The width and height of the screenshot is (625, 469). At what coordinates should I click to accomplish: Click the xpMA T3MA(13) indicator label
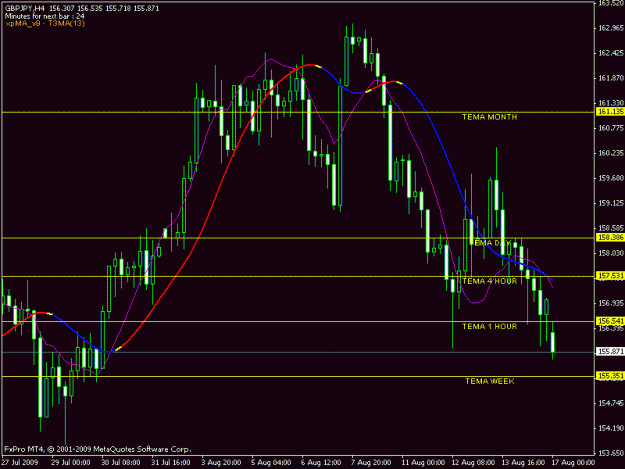(45, 24)
